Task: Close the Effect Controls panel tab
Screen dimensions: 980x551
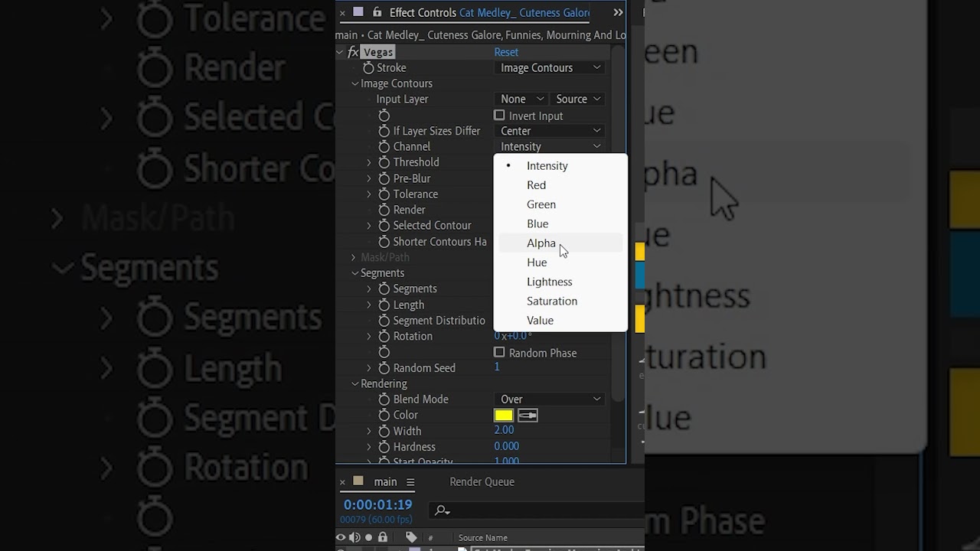Action: pyautogui.click(x=342, y=12)
